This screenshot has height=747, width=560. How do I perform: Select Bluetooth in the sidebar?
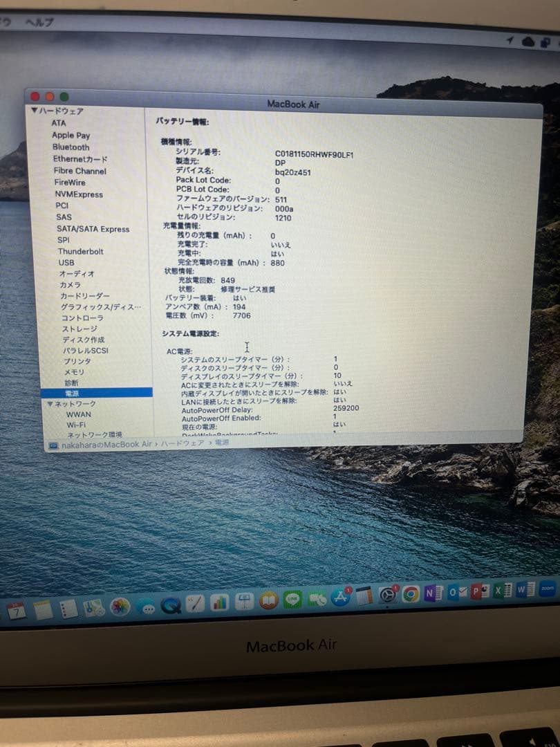71,147
